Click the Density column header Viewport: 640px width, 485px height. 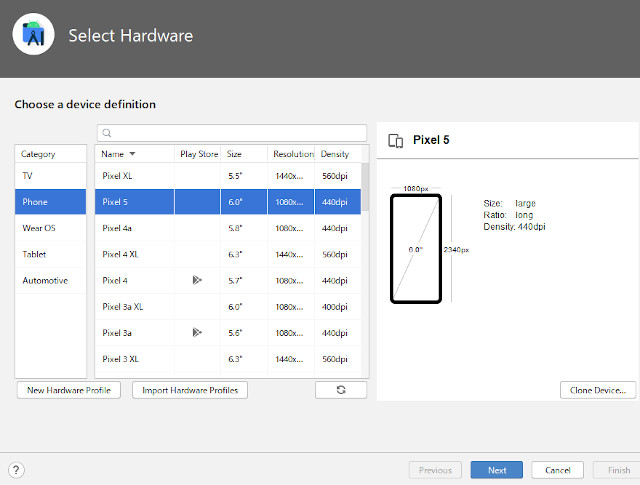tap(338, 154)
